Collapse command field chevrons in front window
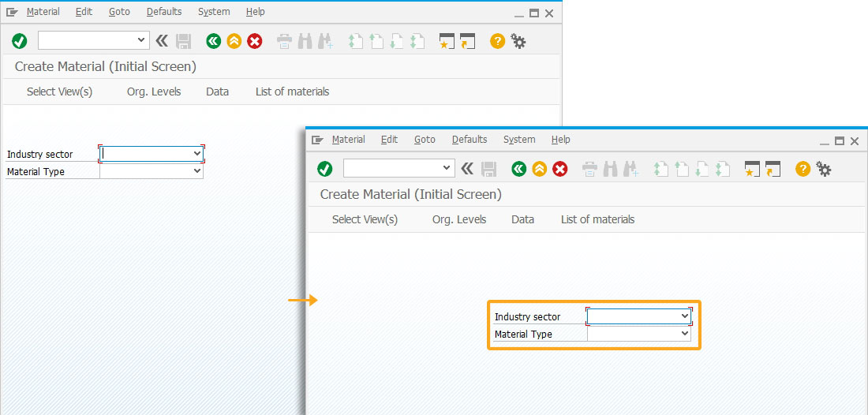Screen dimensions: 868x415 pos(466,168)
